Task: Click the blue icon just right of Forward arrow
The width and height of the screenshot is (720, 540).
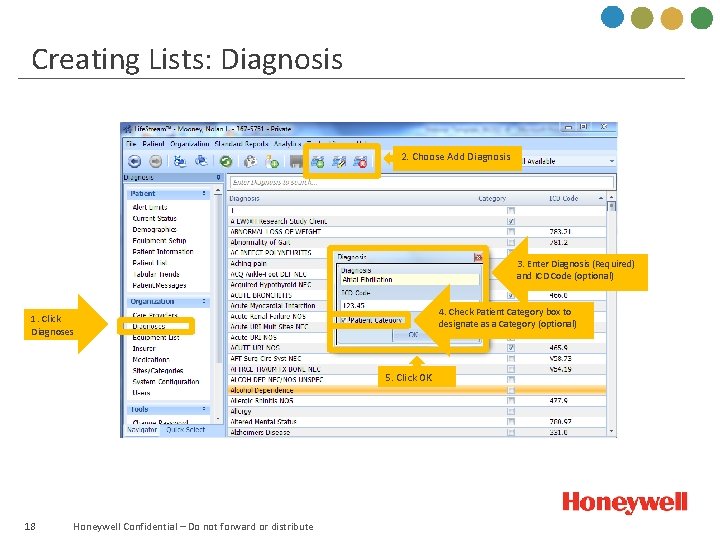Action: tap(180, 161)
